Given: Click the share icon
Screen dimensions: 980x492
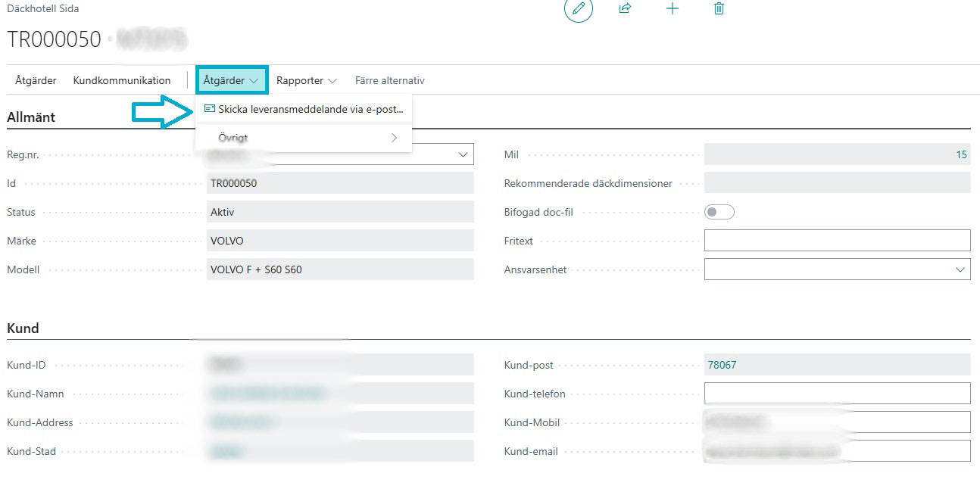Looking at the screenshot, I should 625,9.
